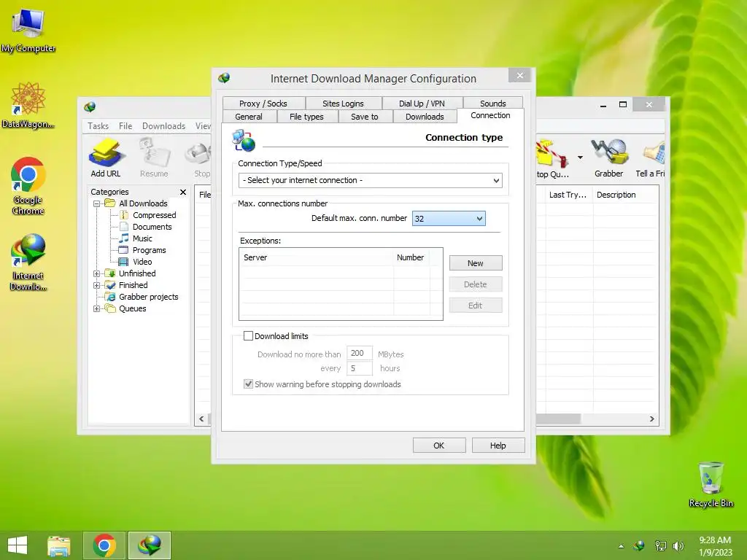
Task: Expand the Queues tree node
Action: 97,308
